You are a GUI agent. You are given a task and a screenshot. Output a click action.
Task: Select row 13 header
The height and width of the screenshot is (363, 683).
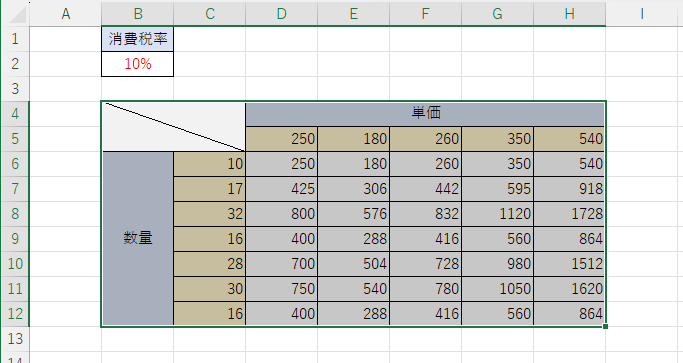15,339
